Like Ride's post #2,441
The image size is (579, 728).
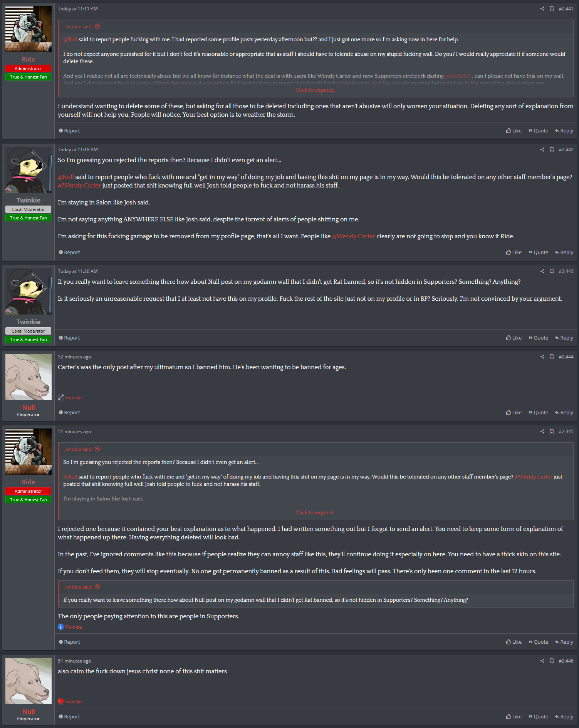(514, 131)
